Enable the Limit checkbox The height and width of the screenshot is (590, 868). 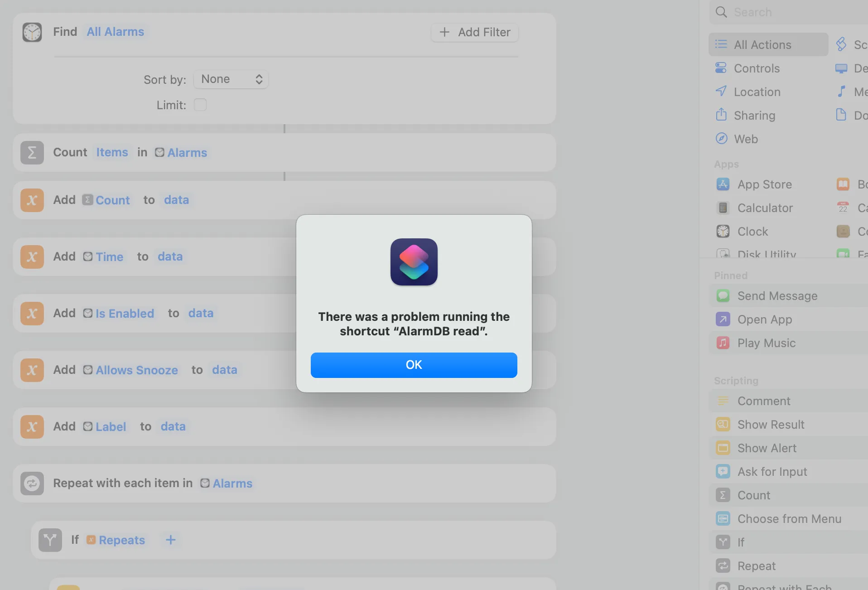coord(200,105)
